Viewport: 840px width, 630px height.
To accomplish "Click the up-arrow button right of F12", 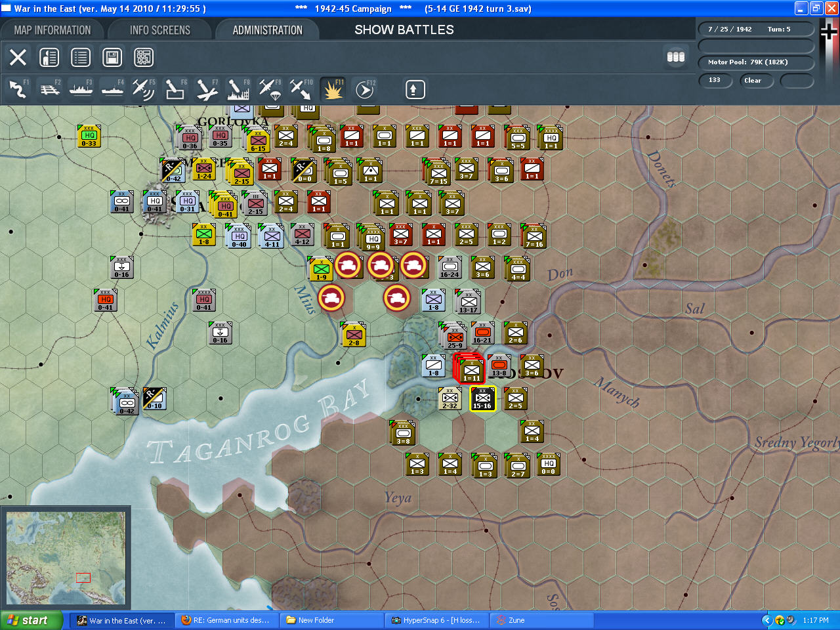I will point(415,89).
